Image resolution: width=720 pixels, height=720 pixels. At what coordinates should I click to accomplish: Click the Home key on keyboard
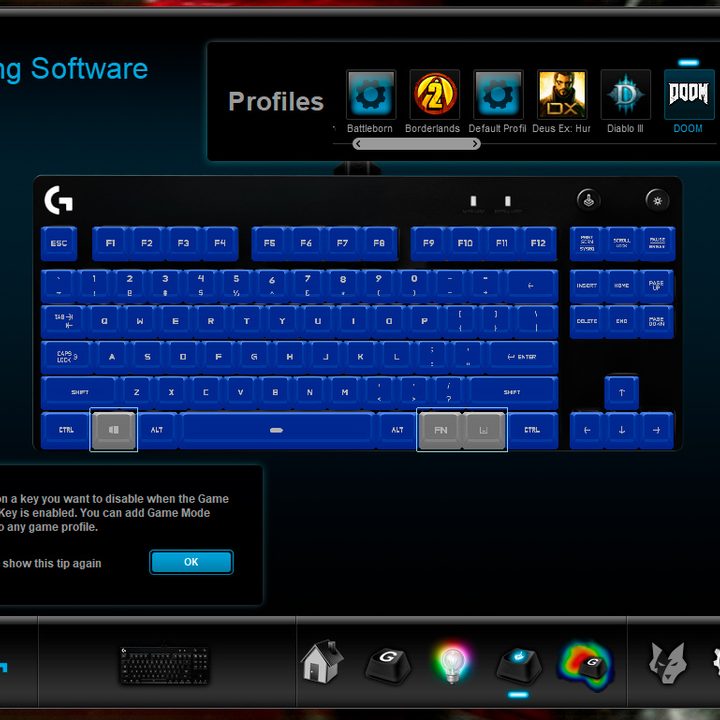(622, 286)
